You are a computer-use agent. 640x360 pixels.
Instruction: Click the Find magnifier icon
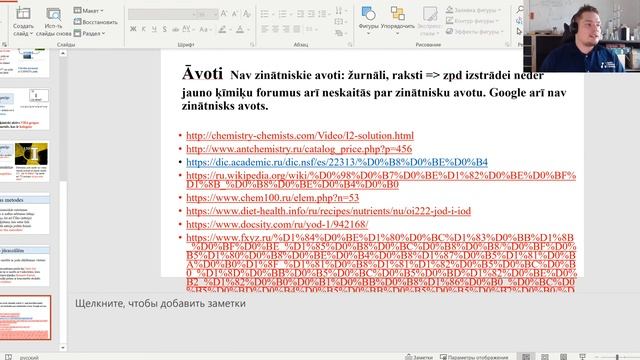[x=520, y=9]
